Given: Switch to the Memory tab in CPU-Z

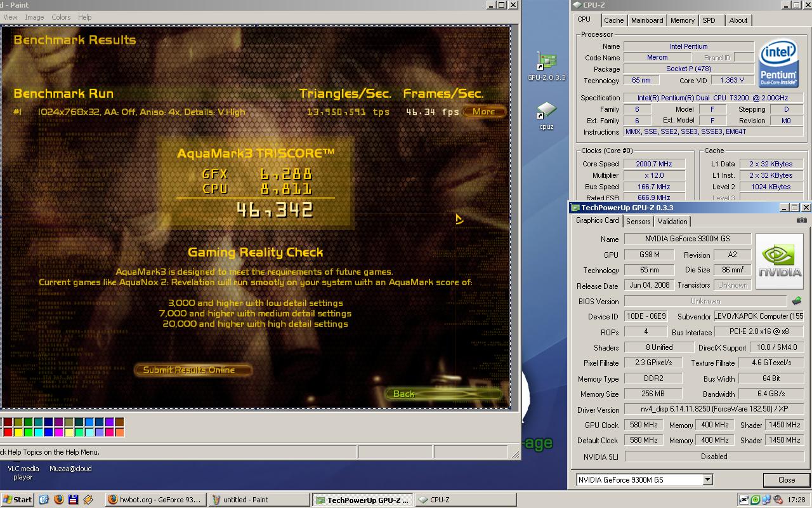Looking at the screenshot, I should tap(683, 20).
